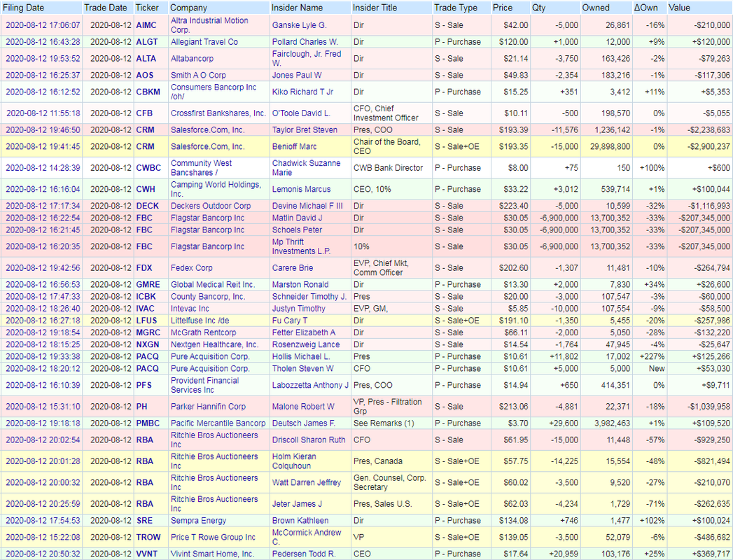Open the CWH ticker link
This screenshot has height=560, width=733.
(x=146, y=189)
